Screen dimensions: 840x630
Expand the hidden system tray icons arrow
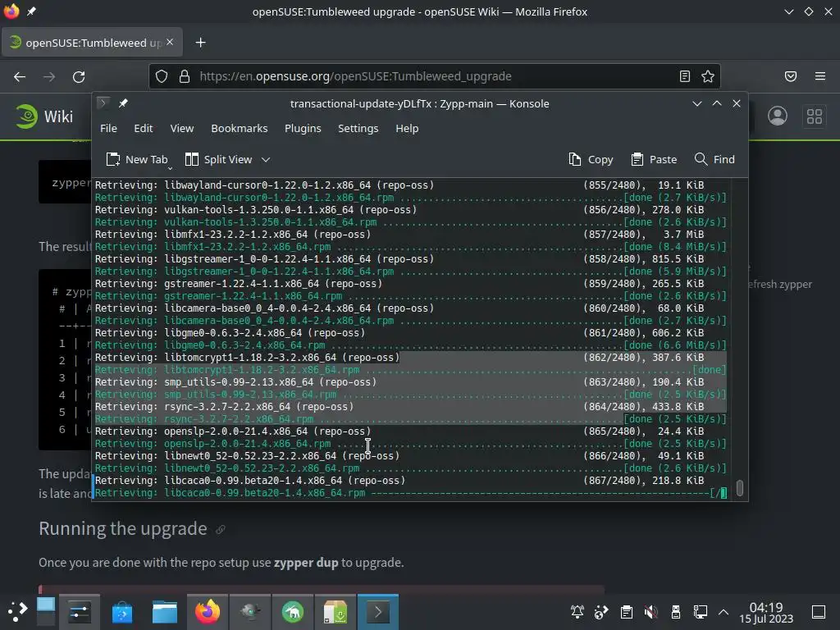coord(724,612)
